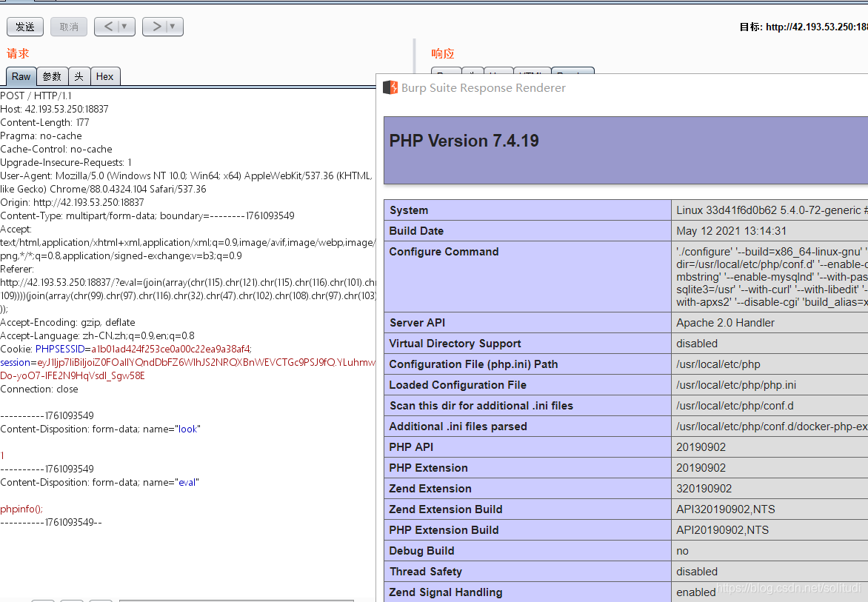Click the 'PHP Extension' row label
Screen dimensions: 868x602
tap(429, 468)
